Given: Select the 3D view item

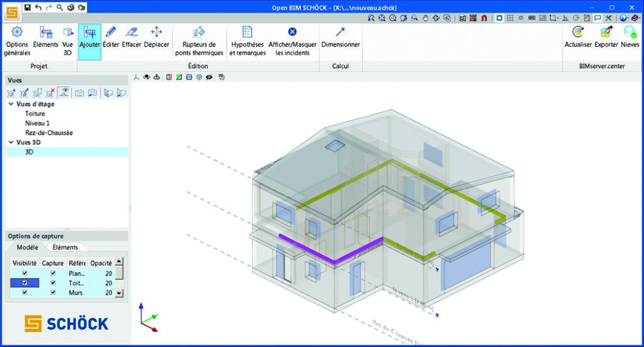Looking at the screenshot, I should pos(67,152).
